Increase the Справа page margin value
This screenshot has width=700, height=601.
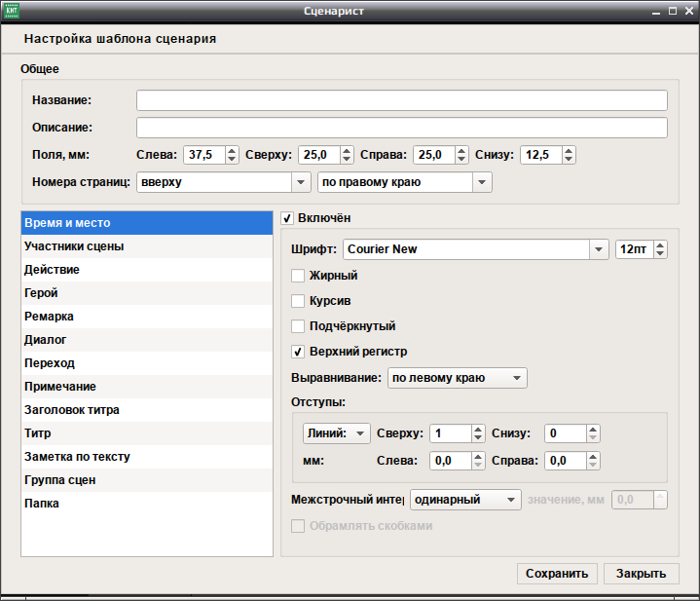(x=461, y=151)
